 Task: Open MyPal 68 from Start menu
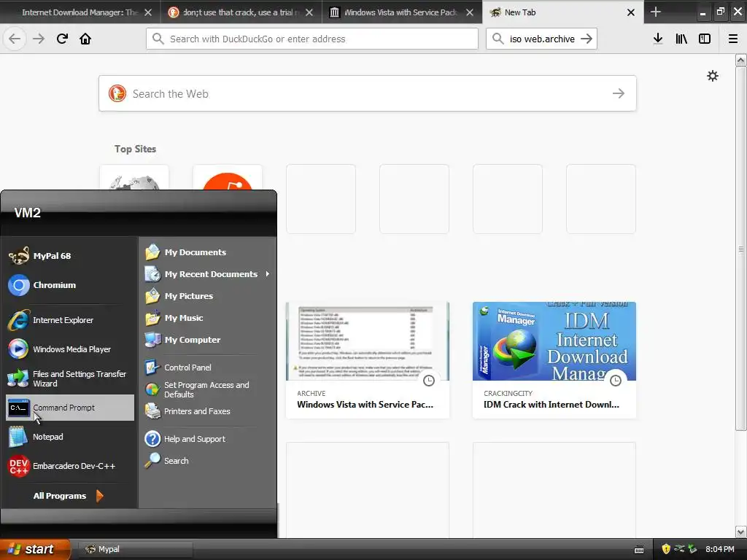point(69,256)
